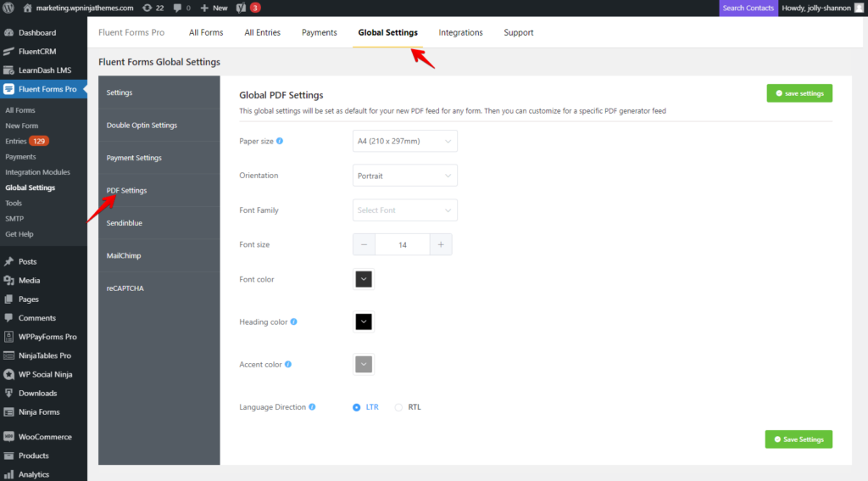Click the Products icon in sidebar
868x481 pixels.
[x=8, y=456]
